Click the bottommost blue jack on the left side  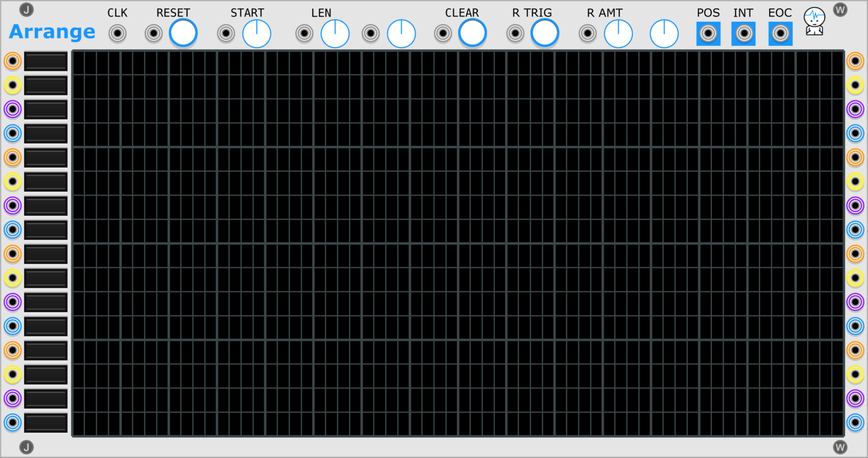click(x=13, y=422)
